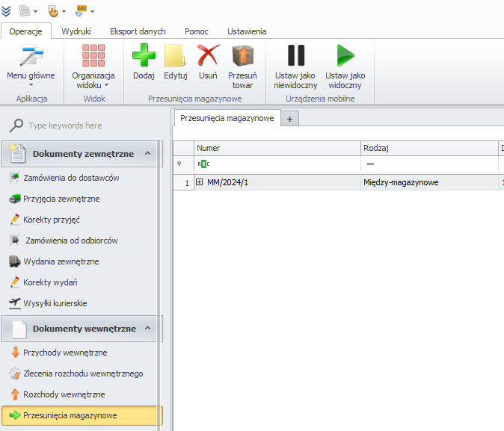The width and height of the screenshot is (504, 431).
Task: Open Zamówienia do dostawców
Action: [x=71, y=178]
